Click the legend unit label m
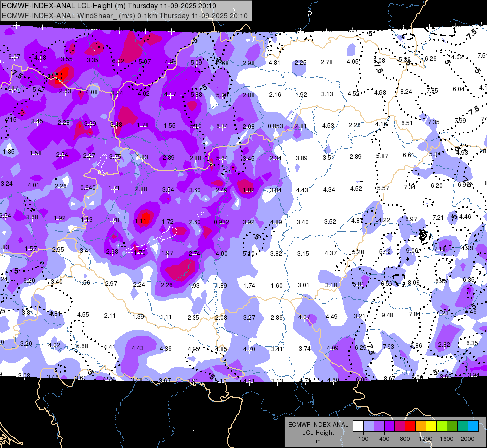The width and height of the screenshot is (487, 448). click(318, 441)
